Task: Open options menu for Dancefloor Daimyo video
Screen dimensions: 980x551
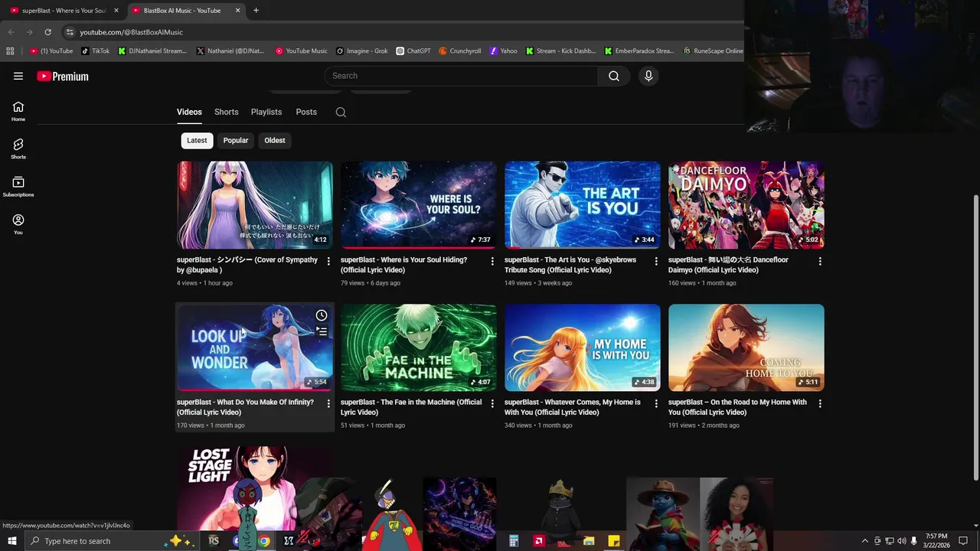Action: (820, 261)
